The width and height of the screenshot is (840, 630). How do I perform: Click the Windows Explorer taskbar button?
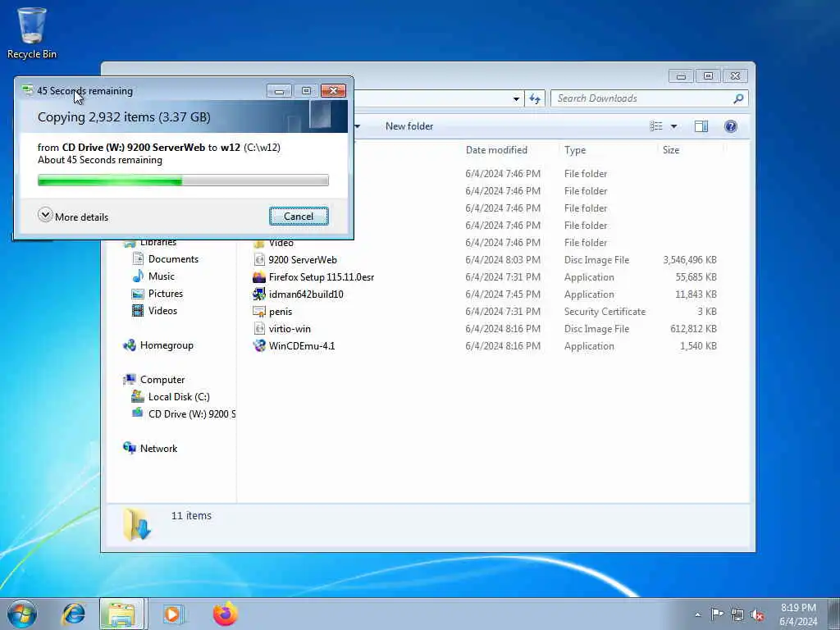[121, 614]
